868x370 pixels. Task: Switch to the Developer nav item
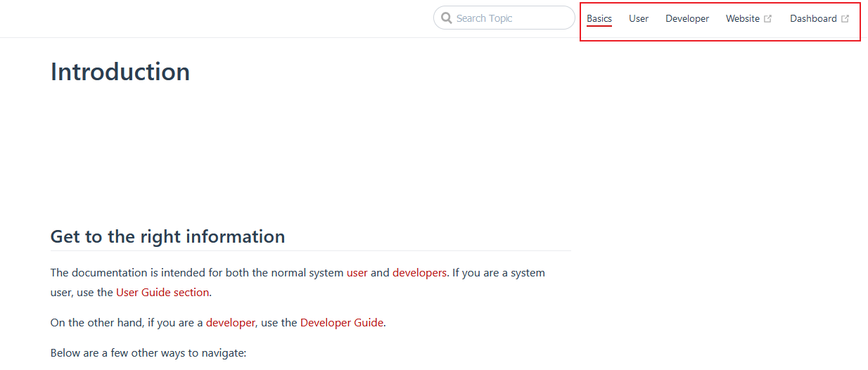tap(687, 18)
